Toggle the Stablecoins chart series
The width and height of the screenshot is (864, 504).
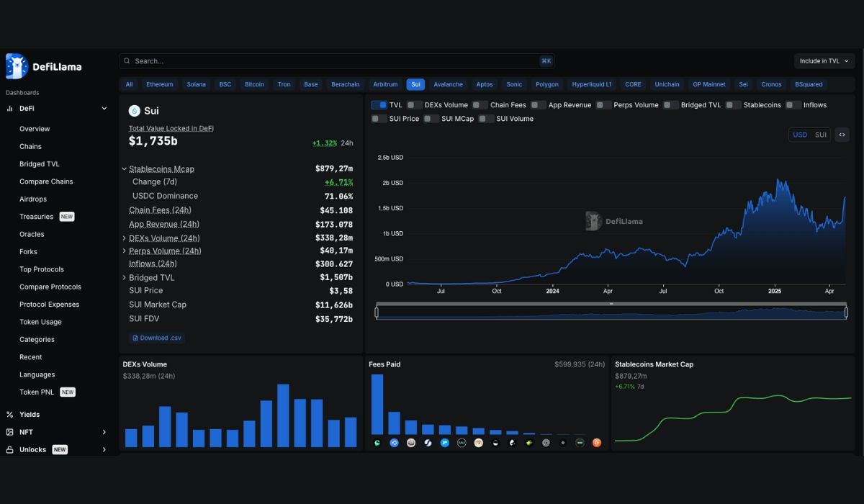[x=733, y=105]
